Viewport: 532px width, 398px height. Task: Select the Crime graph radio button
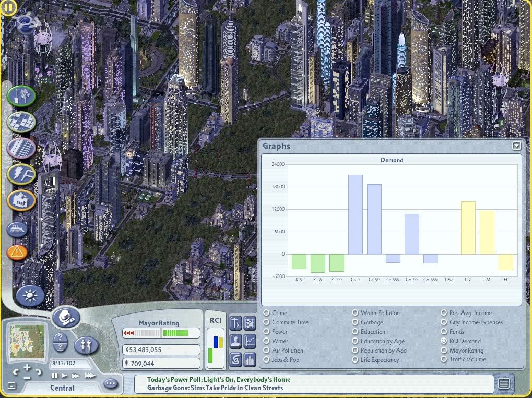click(x=267, y=312)
